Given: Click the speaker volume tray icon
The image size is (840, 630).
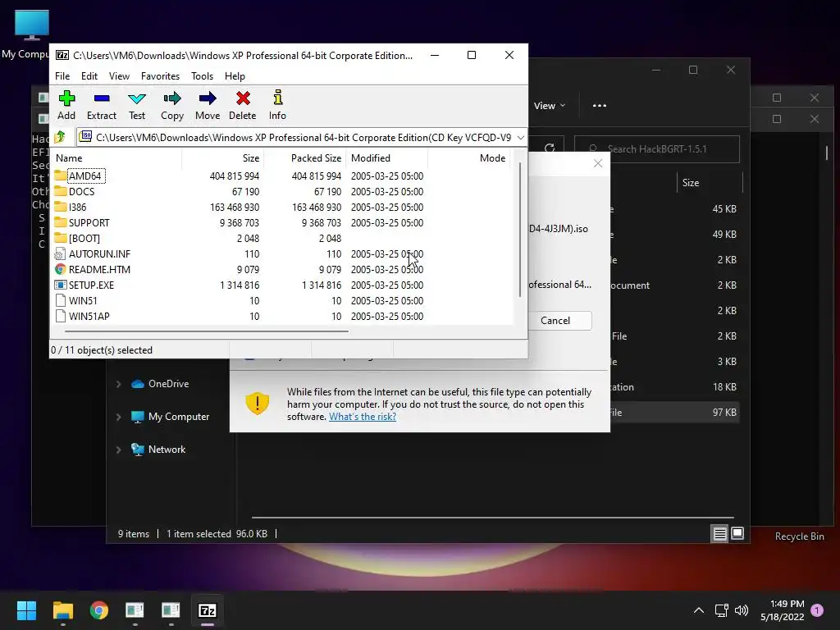Looking at the screenshot, I should 742,610.
